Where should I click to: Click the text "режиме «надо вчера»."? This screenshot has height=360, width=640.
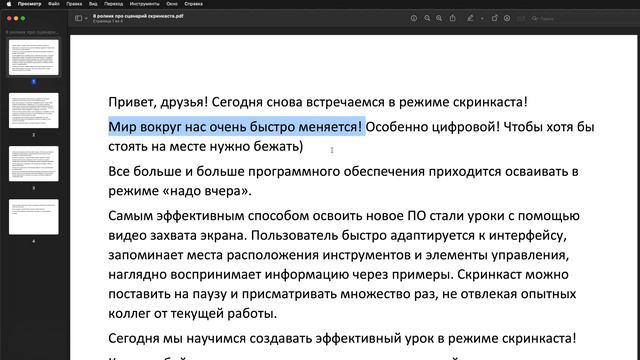(x=180, y=191)
